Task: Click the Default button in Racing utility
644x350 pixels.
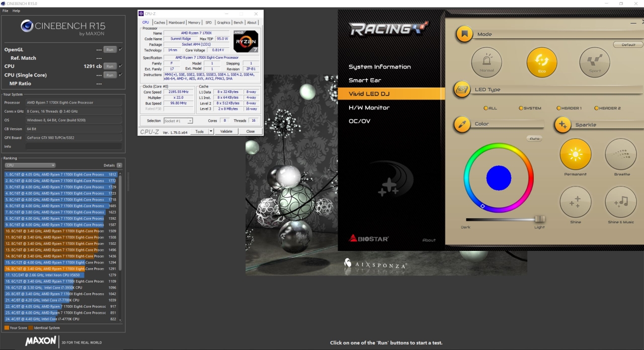Action: coord(628,45)
